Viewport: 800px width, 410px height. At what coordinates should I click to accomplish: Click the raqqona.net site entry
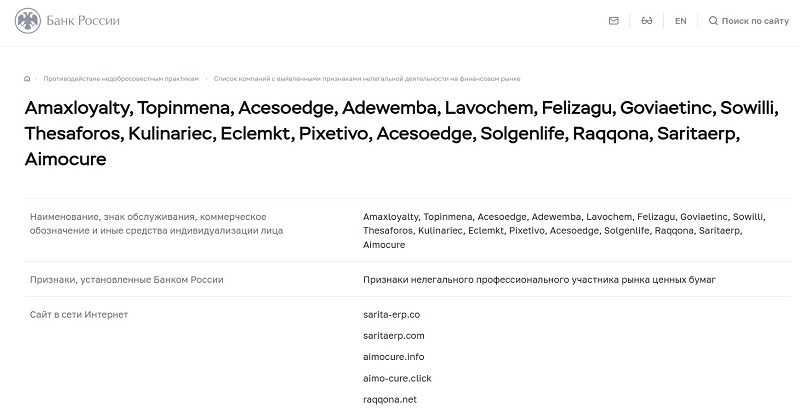point(390,400)
